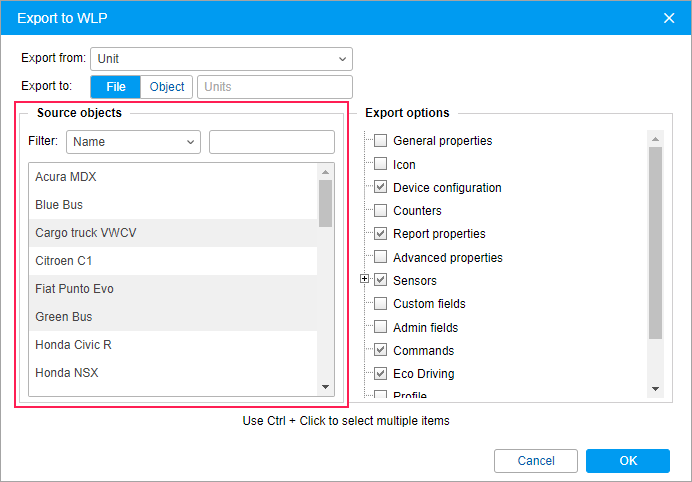The width and height of the screenshot is (692, 482).
Task: Switch Export to the Object tab
Action: tap(167, 87)
